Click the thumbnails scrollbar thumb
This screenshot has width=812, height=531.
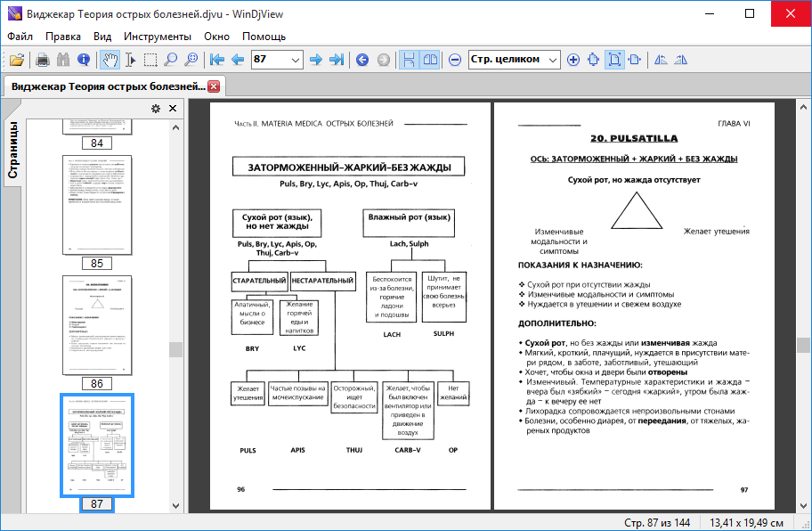[x=175, y=349]
